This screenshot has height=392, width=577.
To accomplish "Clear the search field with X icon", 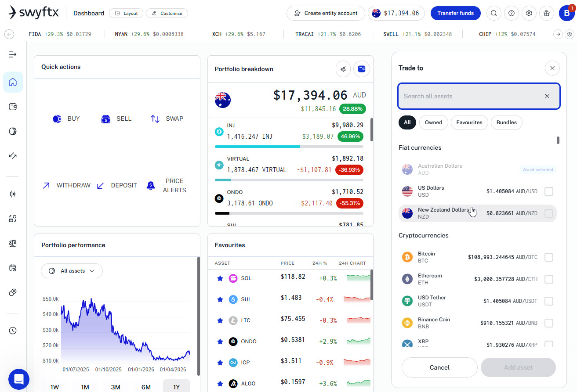I will pyautogui.click(x=547, y=96).
